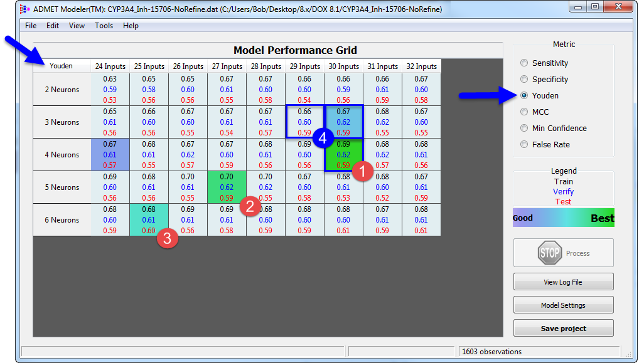The image size is (644, 363).
Task: Click the 24 Inputs column header
Action: [x=110, y=66]
